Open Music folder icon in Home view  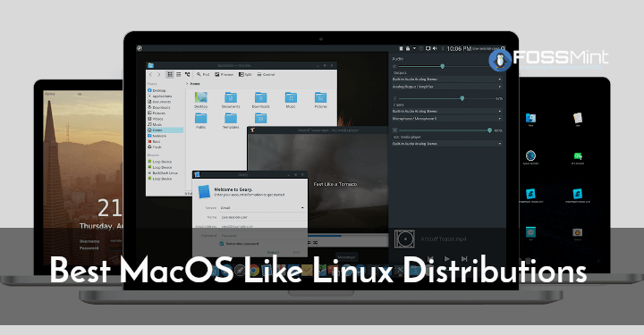coord(291,100)
